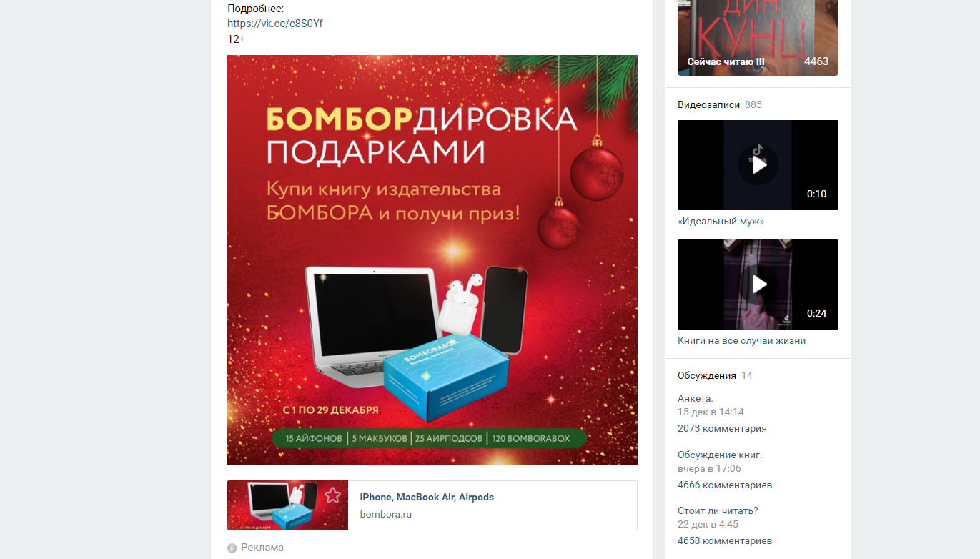The image size is (980, 559).
Task: Click the star icon on link preview
Action: [332, 496]
